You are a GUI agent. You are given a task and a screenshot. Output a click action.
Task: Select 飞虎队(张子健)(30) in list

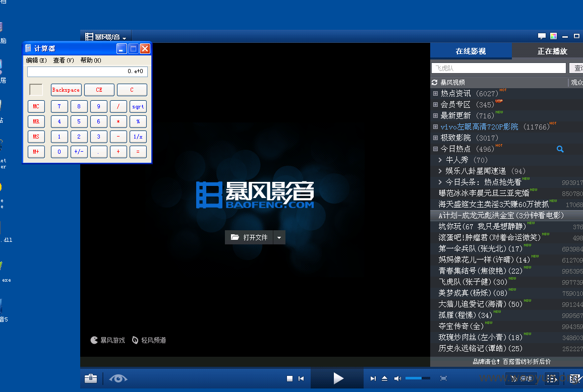[473, 282]
